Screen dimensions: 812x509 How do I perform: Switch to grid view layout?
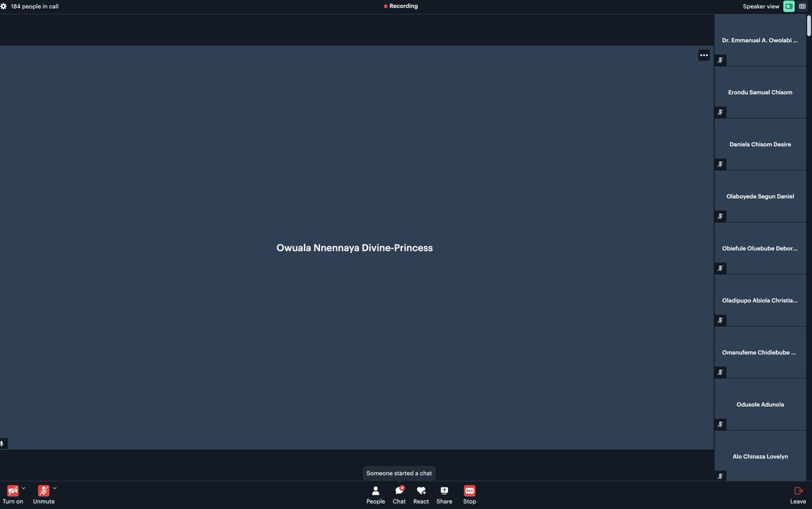(x=803, y=6)
